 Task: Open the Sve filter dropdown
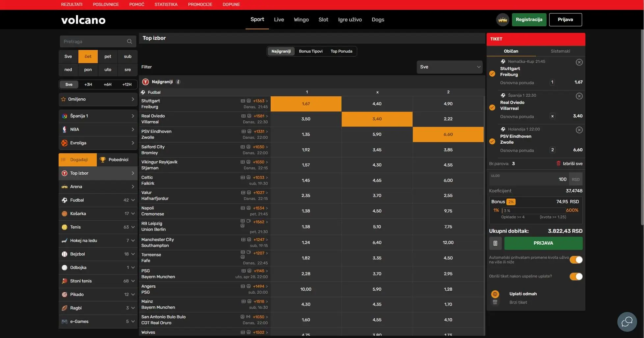[449, 67]
